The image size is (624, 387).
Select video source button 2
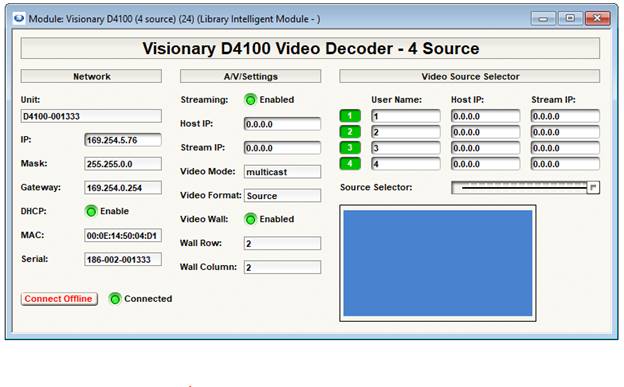point(350,132)
